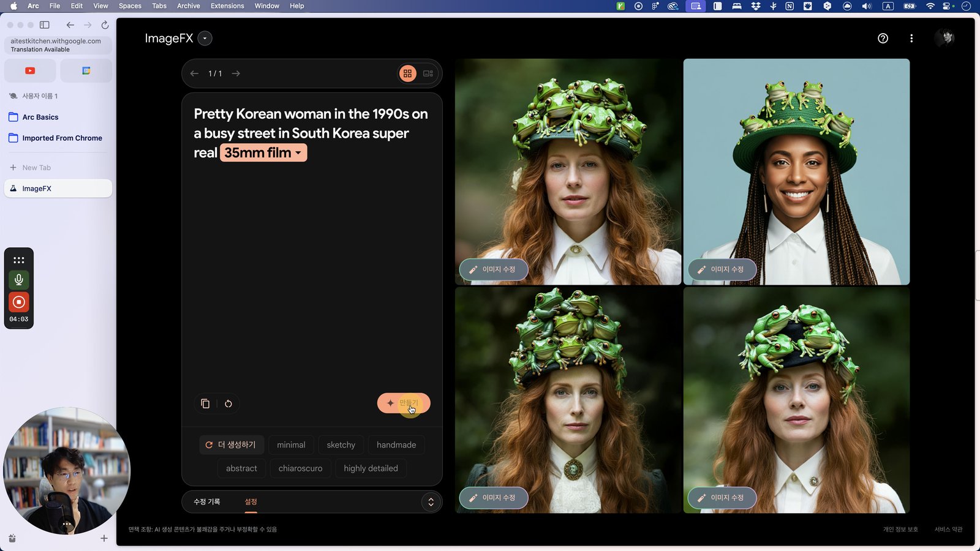
Task: Open the user profile avatar
Action: (x=944, y=38)
